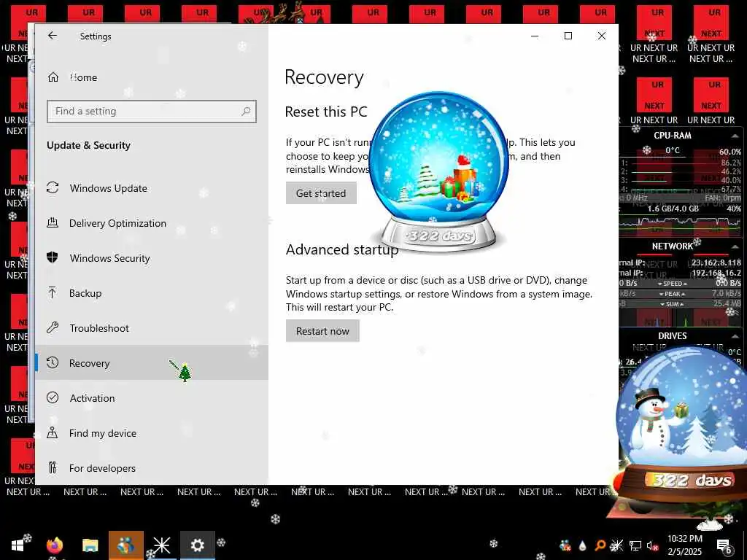747x560 pixels.
Task: Click the orange magnifier tray icon
Action: tap(600, 545)
